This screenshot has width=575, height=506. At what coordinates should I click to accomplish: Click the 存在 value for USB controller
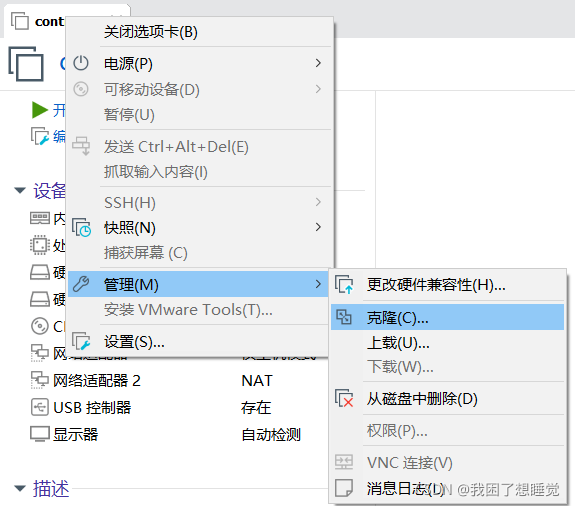pyautogui.click(x=256, y=408)
